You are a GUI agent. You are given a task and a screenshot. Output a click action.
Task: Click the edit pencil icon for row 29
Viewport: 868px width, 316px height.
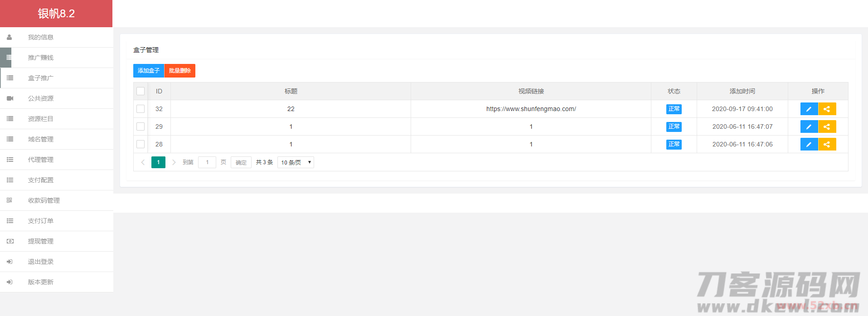click(809, 126)
